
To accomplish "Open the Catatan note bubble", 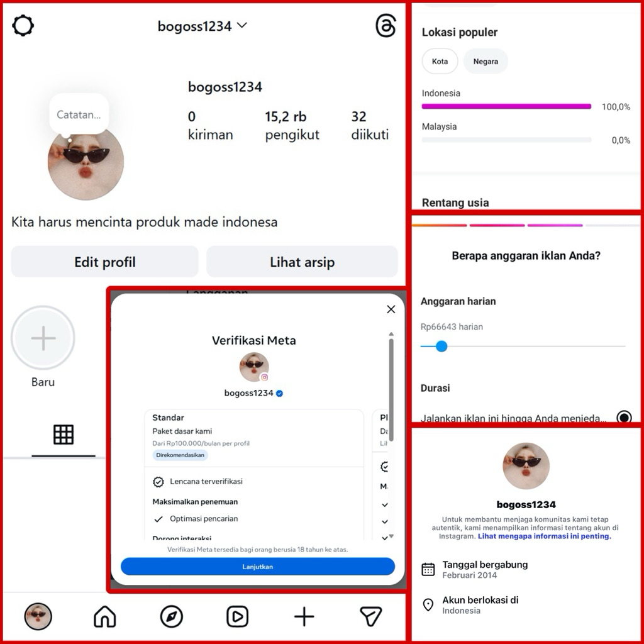I will pyautogui.click(x=79, y=114).
